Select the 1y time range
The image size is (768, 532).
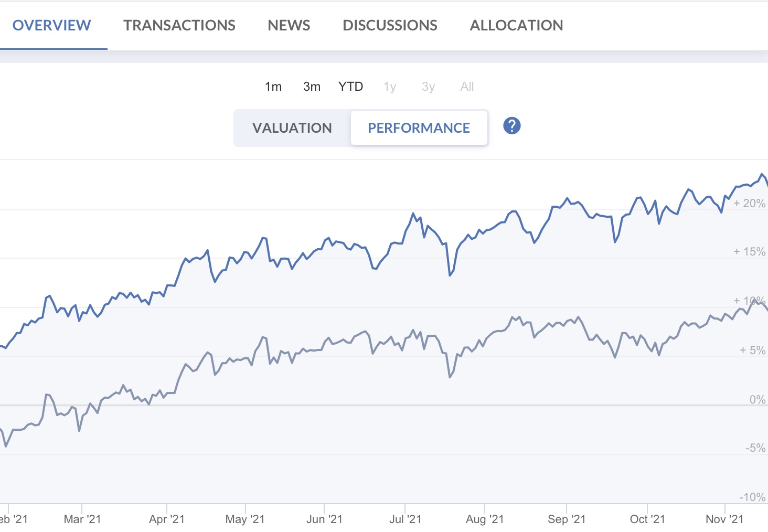pos(390,87)
